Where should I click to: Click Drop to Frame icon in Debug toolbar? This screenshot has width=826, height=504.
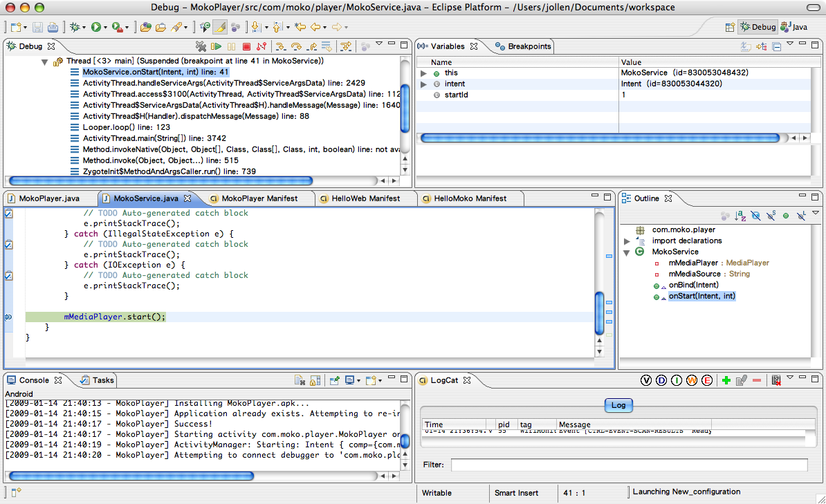tap(327, 46)
